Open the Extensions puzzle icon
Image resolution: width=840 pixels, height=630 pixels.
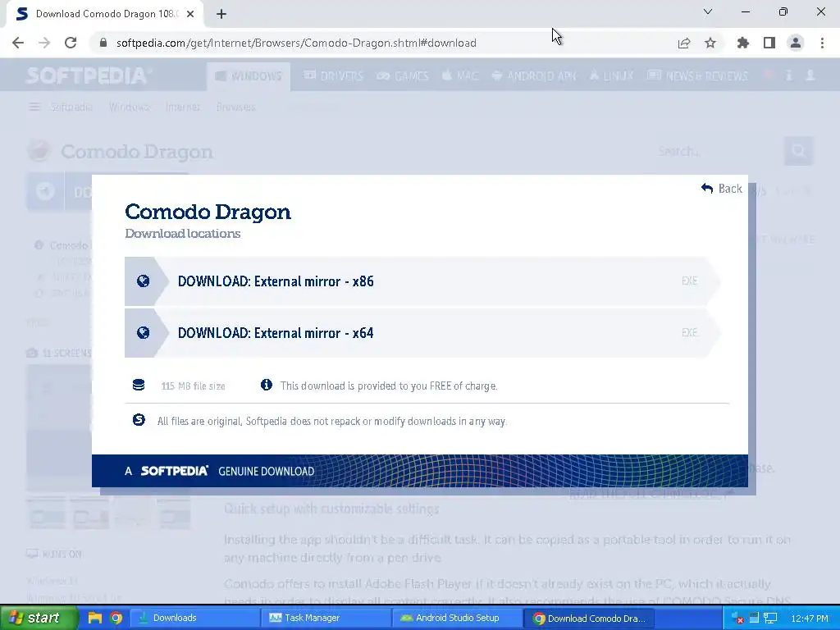tap(743, 43)
